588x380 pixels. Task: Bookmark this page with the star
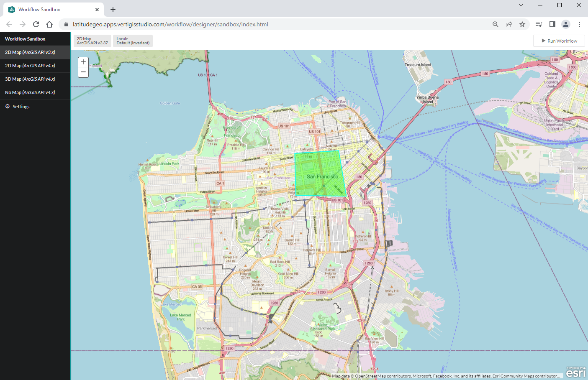pos(522,24)
